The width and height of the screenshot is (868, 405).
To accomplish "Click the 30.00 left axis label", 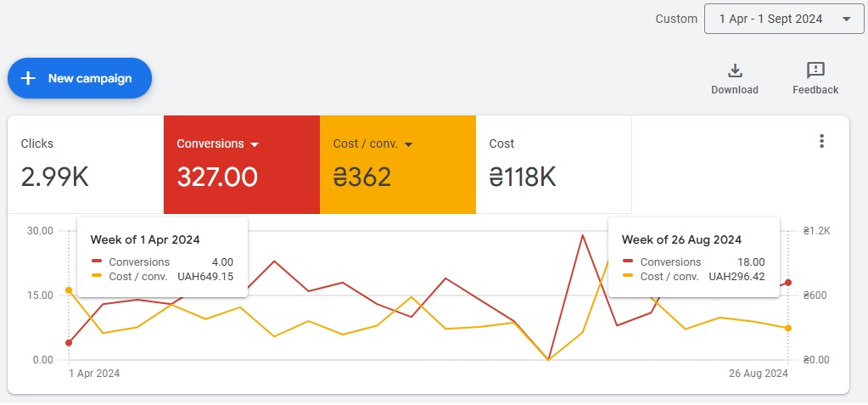I will [x=41, y=231].
